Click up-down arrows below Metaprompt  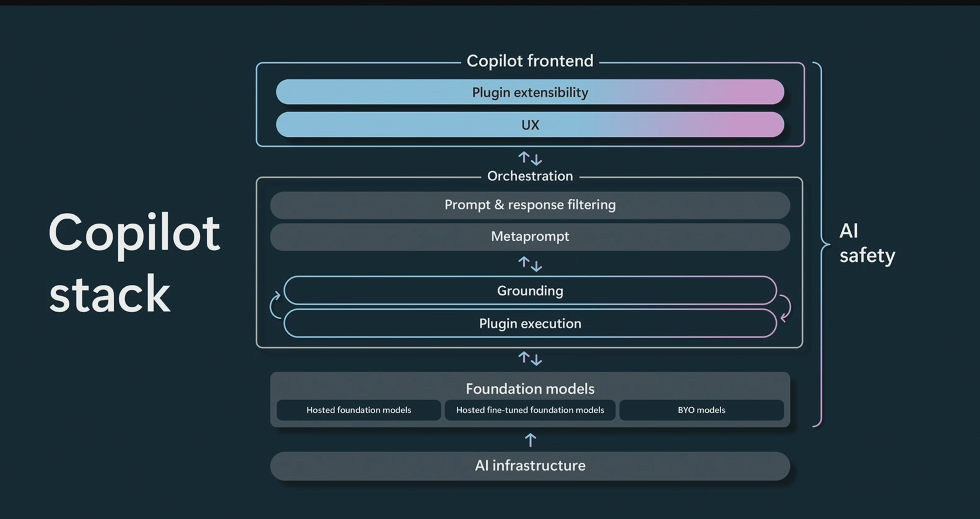tap(530, 264)
